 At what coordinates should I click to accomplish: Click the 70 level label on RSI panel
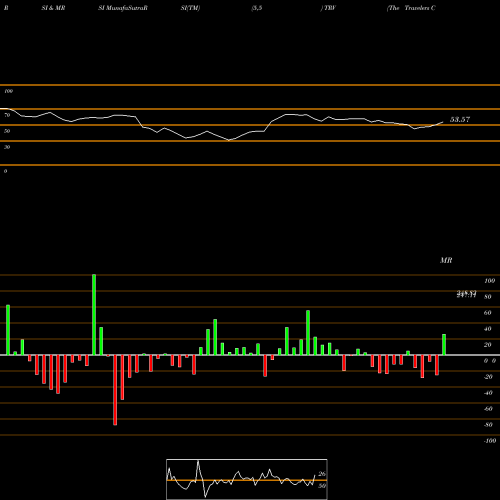pos(7,115)
